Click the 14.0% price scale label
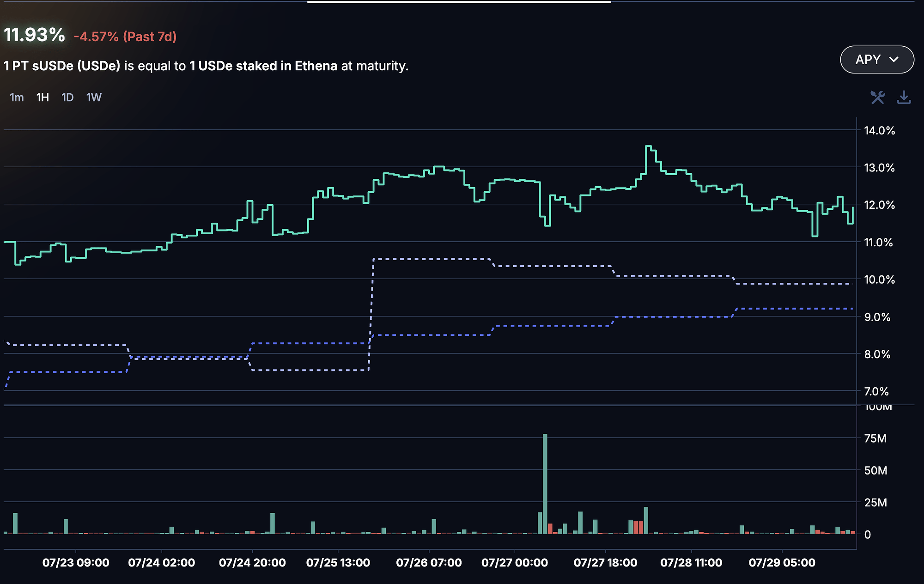This screenshot has height=584, width=924. (x=879, y=131)
